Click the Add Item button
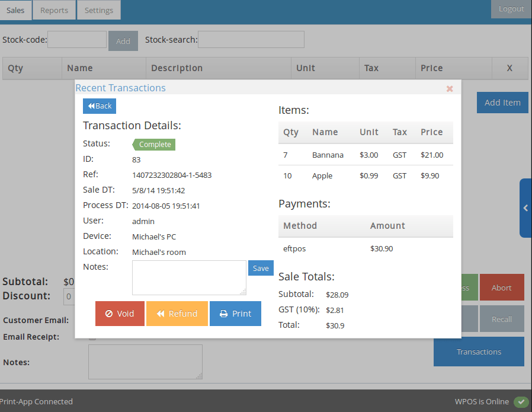This screenshot has height=412, width=532. pyautogui.click(x=502, y=103)
